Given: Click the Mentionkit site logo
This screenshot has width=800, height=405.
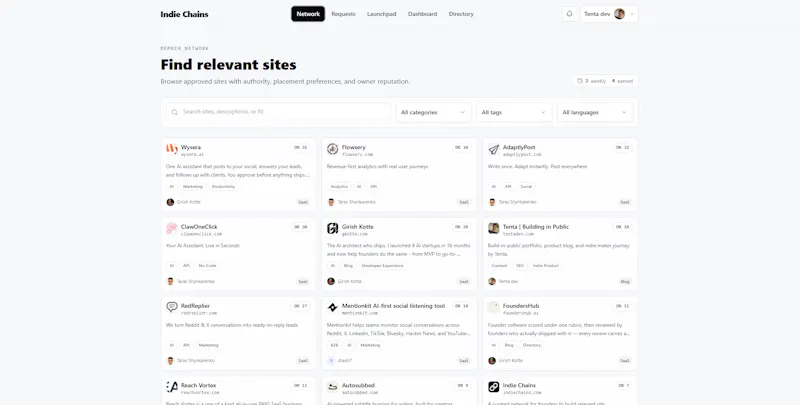Looking at the screenshot, I should pos(333,307).
